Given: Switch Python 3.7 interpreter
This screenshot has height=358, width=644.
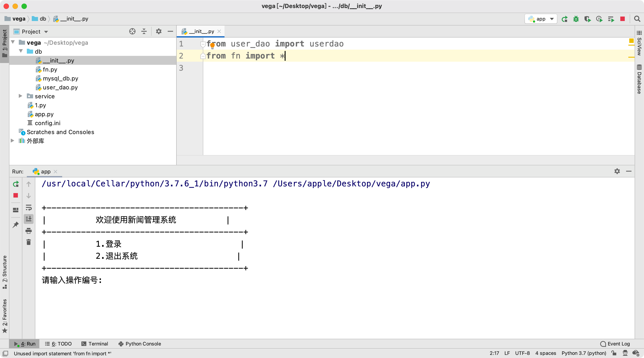Looking at the screenshot, I should 584,353.
